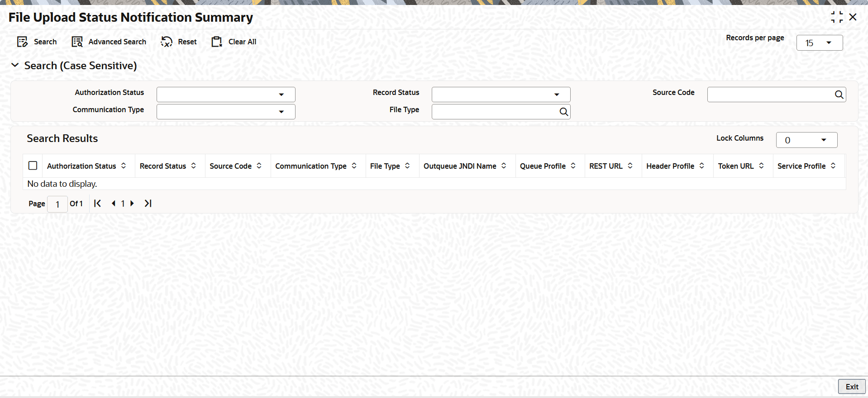Click the Page number input box
This screenshot has height=398, width=868.
(x=57, y=204)
